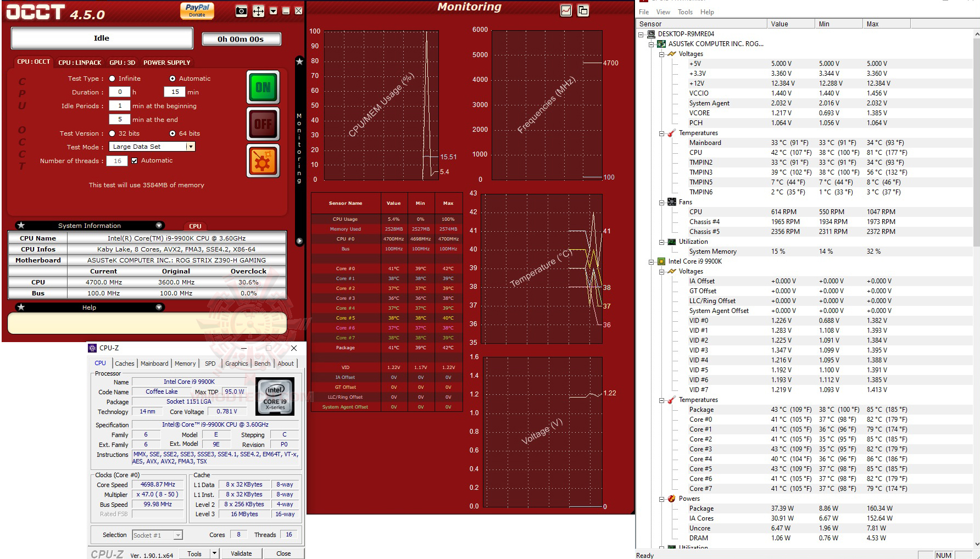The image size is (980, 559).
Task: Click the Intel CPU Temperatures thermometer icon
Action: [671, 400]
